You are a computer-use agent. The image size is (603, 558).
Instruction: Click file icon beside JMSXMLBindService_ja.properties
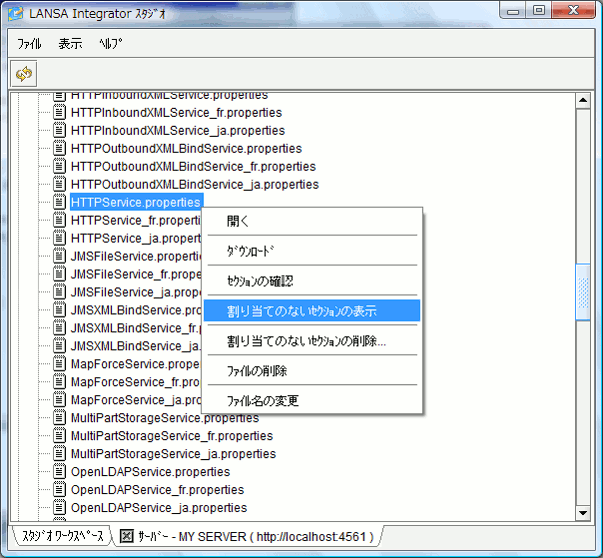point(59,346)
